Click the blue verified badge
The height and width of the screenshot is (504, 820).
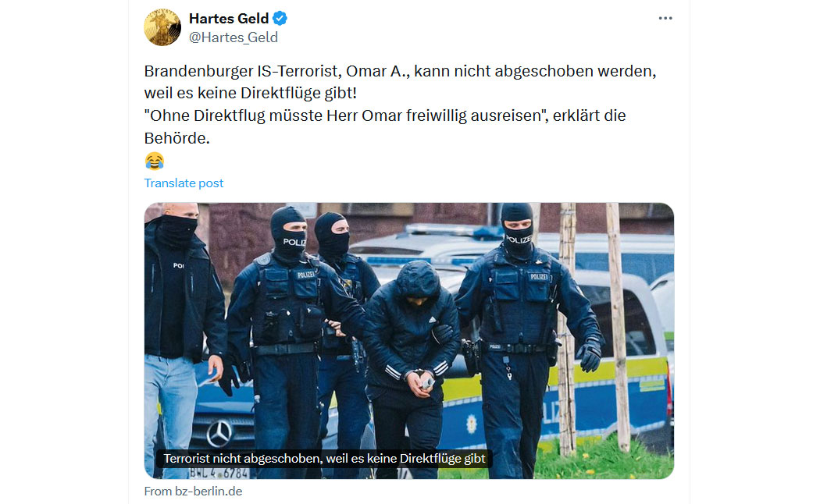[x=280, y=18]
